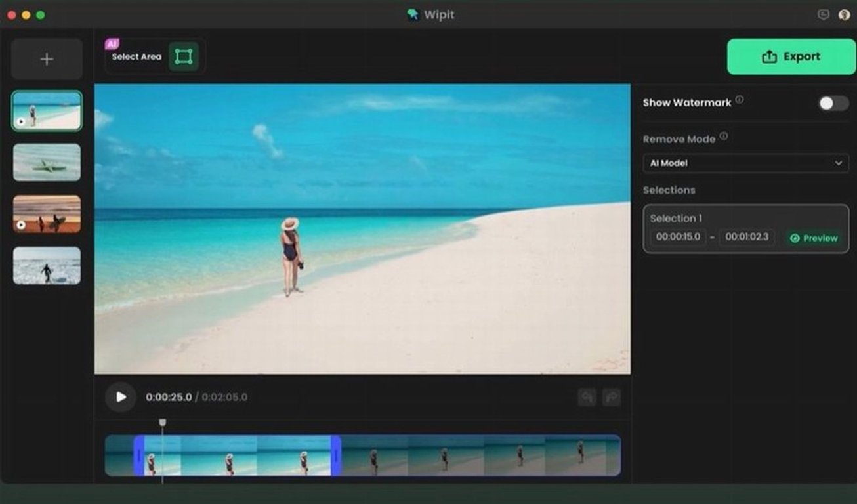The image size is (857, 504).
Task: Click the woman in the video preview
Action: pos(291,257)
